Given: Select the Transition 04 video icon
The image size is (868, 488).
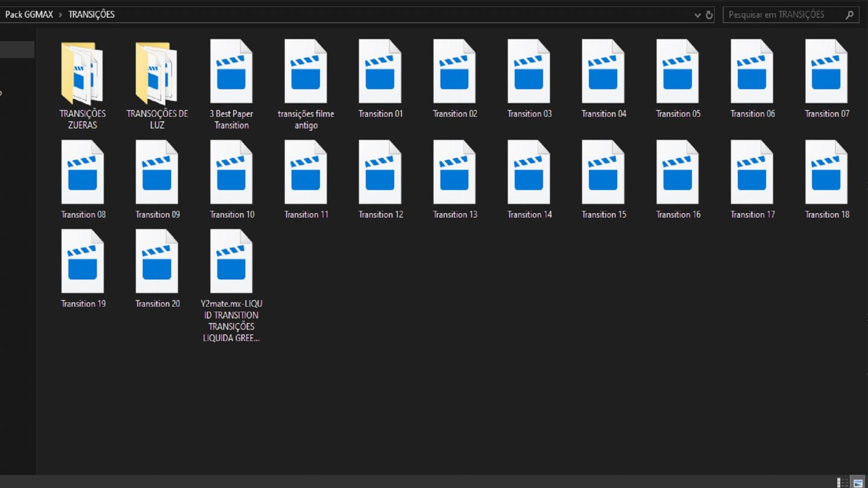Looking at the screenshot, I should (x=603, y=72).
